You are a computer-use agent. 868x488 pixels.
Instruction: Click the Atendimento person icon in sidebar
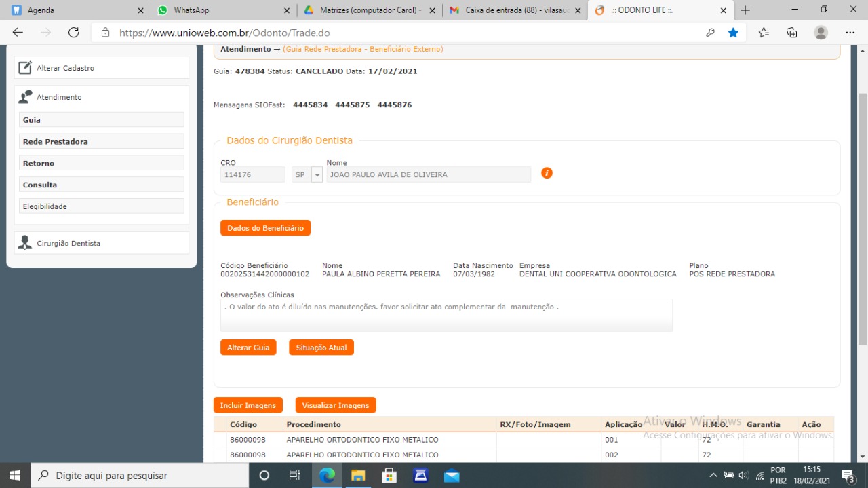25,97
